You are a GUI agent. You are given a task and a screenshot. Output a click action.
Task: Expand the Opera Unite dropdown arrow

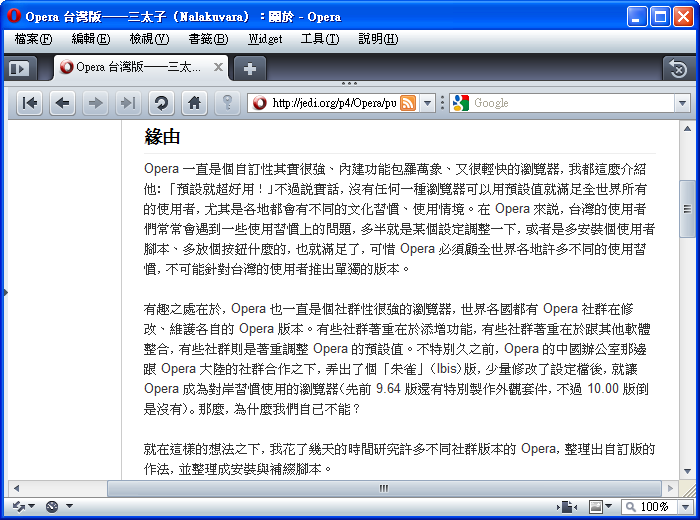click(69, 506)
